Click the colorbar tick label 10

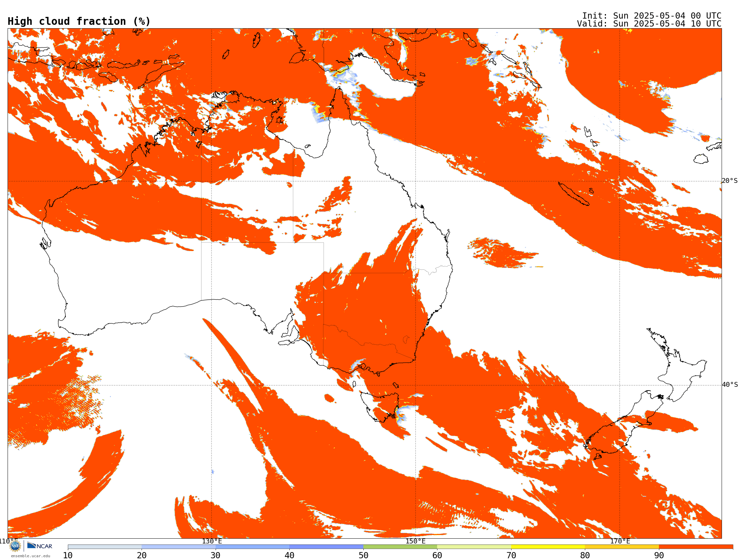pos(68,556)
